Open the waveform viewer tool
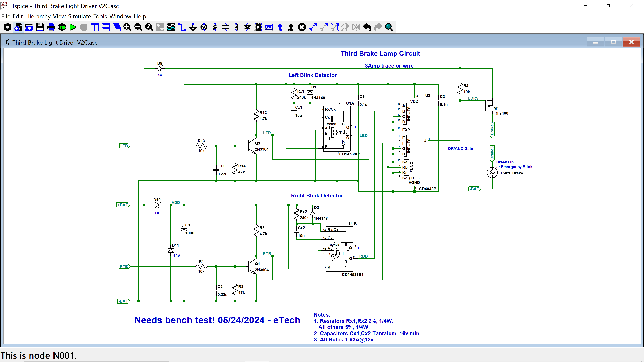 tap(171, 27)
